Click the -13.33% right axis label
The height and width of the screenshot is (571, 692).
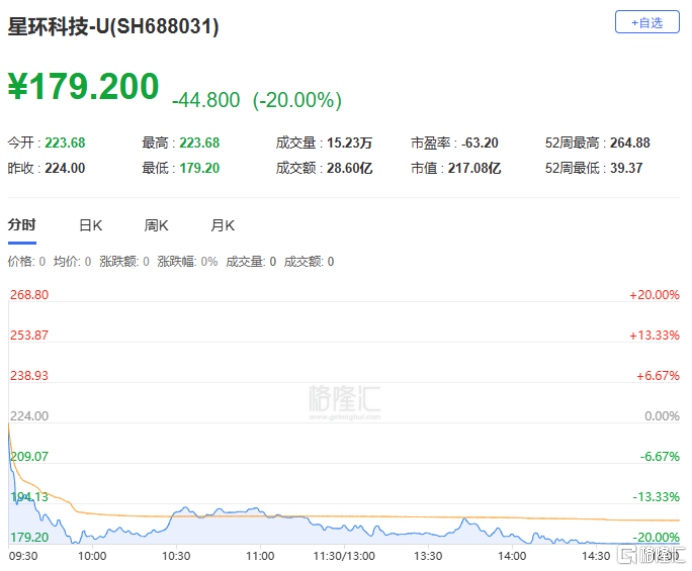[x=656, y=497]
